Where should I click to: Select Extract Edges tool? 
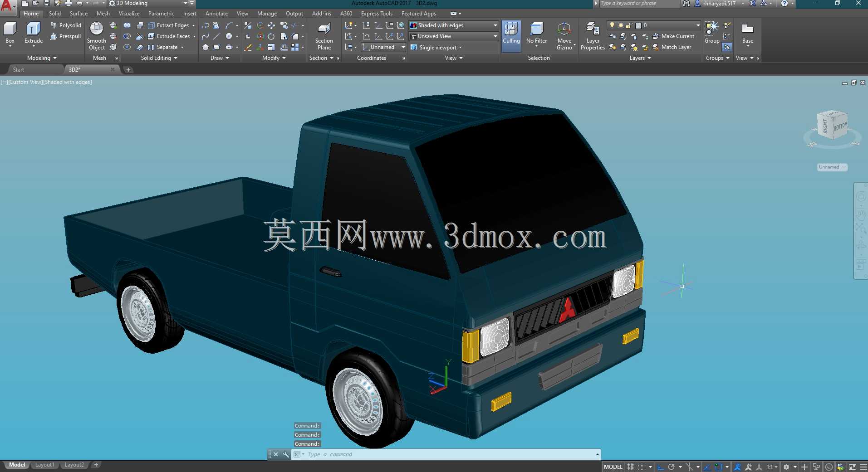(x=172, y=25)
